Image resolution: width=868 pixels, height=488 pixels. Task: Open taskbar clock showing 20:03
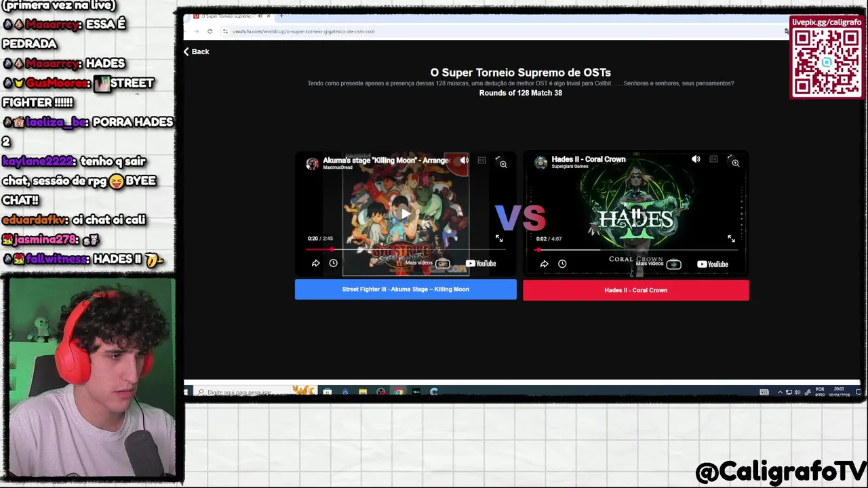click(838, 392)
